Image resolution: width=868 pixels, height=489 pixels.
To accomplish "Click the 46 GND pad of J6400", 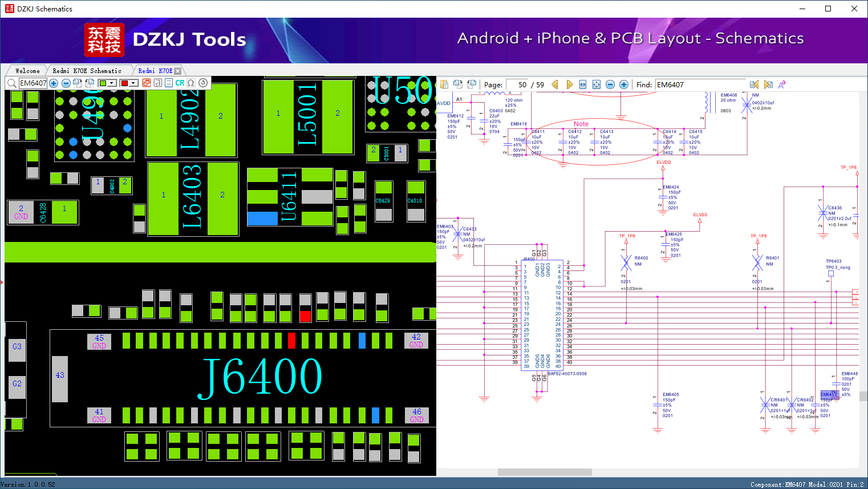I will pyautogui.click(x=417, y=415).
